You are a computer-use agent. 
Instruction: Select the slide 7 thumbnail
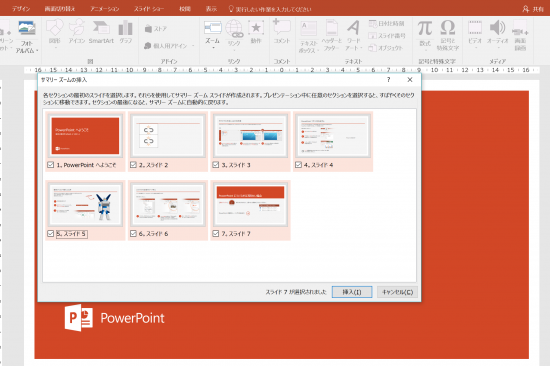coord(250,205)
